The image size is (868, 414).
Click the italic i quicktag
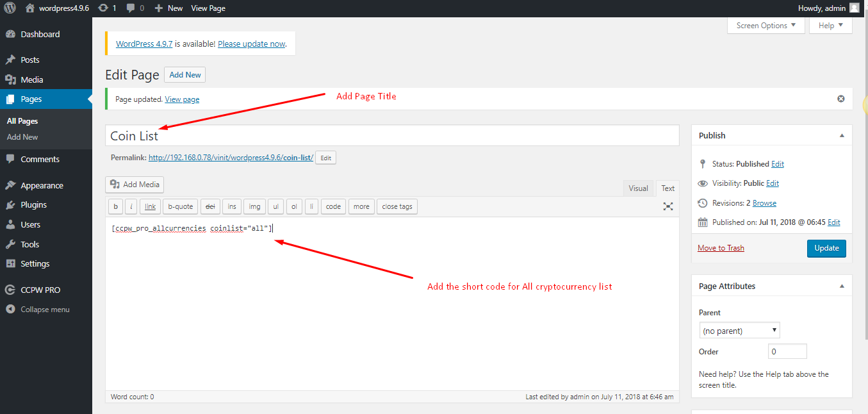pyautogui.click(x=131, y=206)
